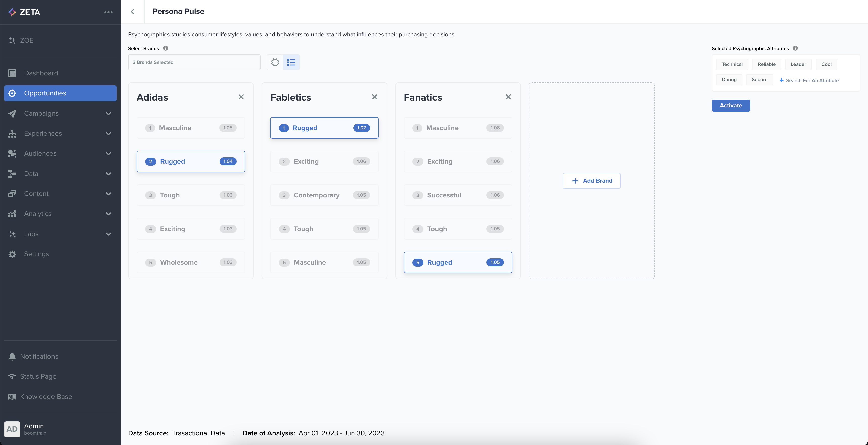868x445 pixels.
Task: Open the 3 Brands Selected dropdown
Action: 194,62
